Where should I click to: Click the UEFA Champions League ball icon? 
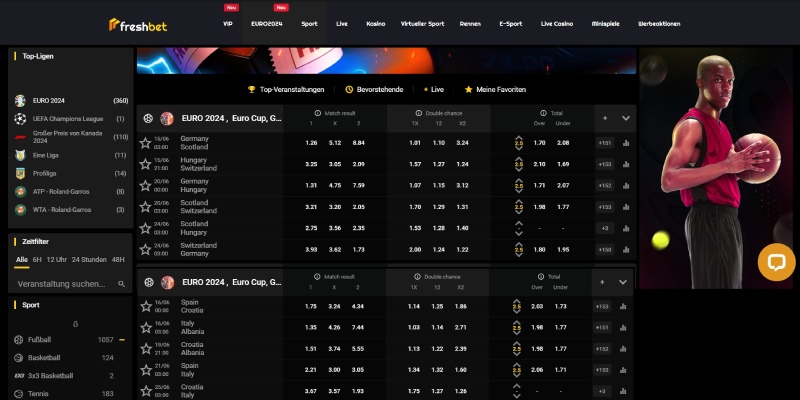[x=20, y=119]
